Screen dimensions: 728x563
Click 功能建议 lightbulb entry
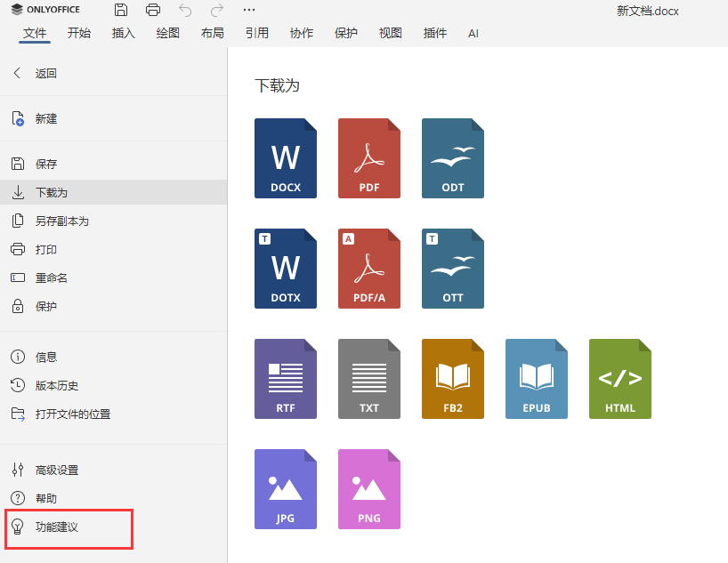[113, 527]
